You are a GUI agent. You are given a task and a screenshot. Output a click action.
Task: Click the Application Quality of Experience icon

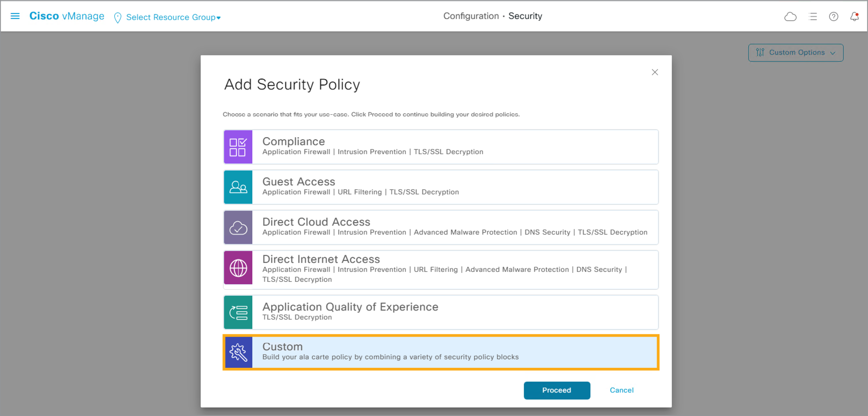coord(238,313)
